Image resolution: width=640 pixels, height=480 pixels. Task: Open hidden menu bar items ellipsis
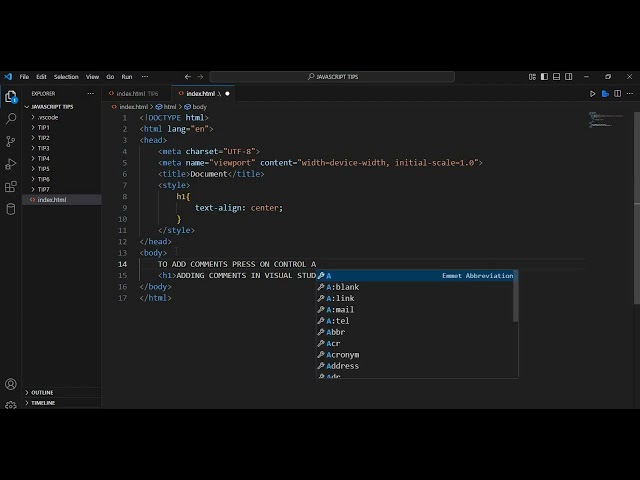(145, 77)
